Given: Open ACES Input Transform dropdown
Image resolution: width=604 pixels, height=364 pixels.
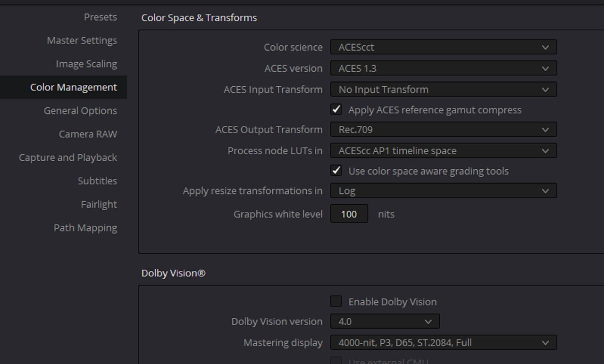Looking at the screenshot, I should point(444,90).
